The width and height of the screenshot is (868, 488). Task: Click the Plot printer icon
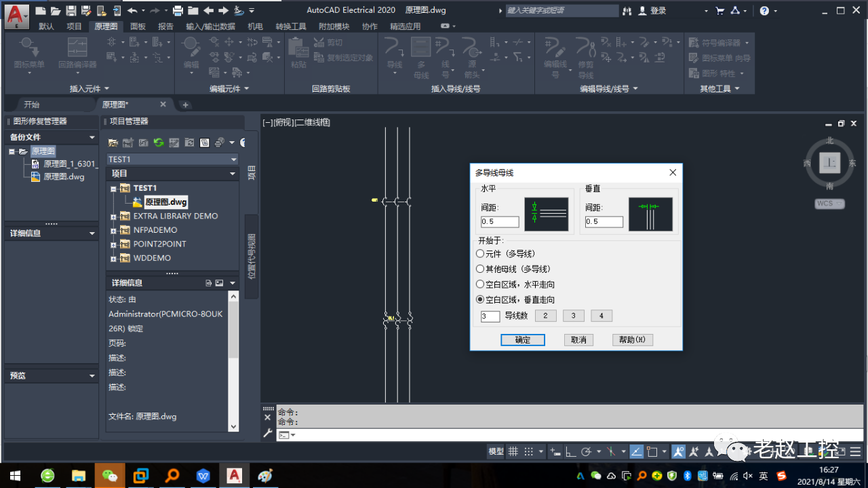(178, 11)
